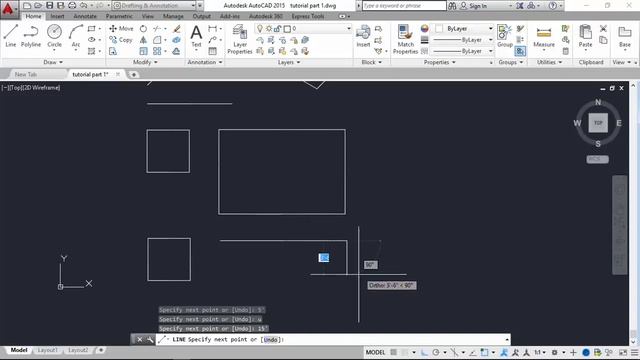Click the Measure utility tool
Viewport: 640px width, 360px height.
point(544,37)
